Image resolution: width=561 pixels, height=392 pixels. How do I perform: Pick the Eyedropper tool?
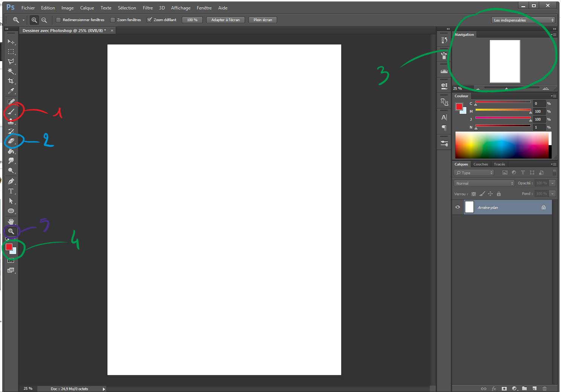click(11, 91)
